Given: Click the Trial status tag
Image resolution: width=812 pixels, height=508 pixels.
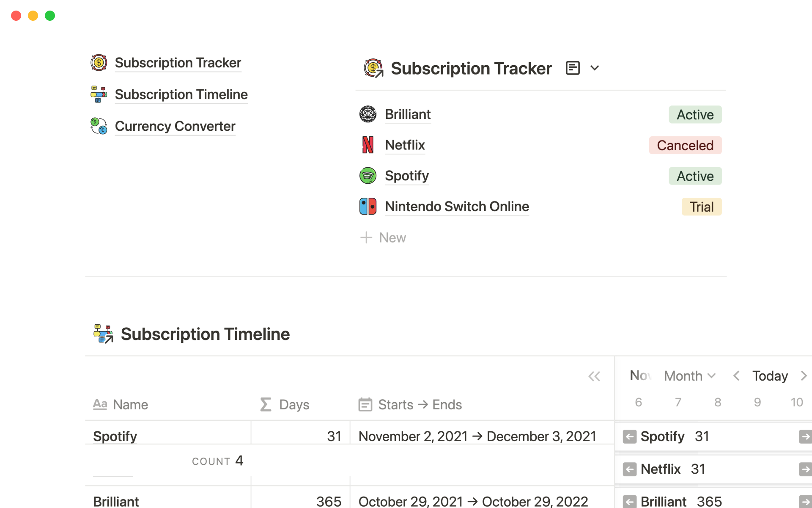Looking at the screenshot, I should click(x=701, y=207).
